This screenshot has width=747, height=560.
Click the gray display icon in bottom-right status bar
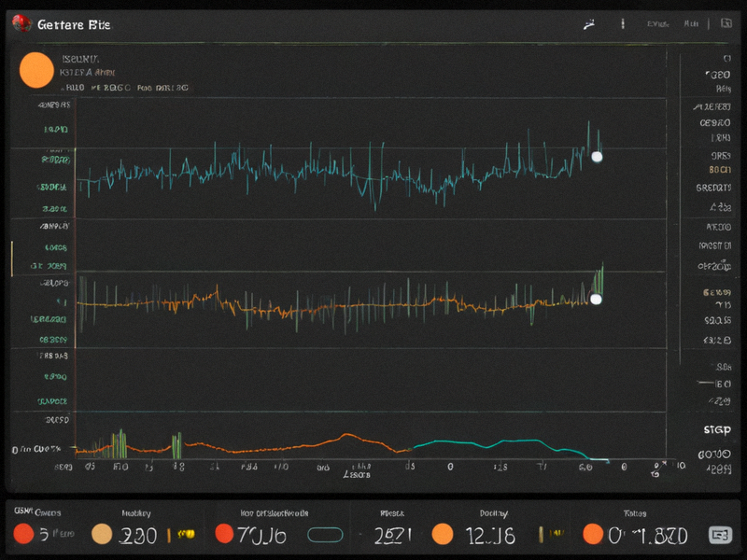(x=720, y=535)
